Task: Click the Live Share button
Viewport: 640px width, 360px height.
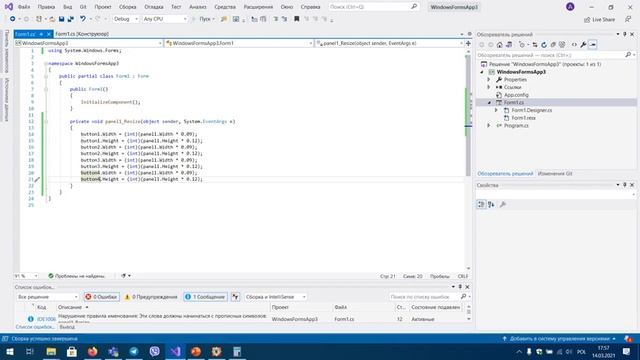Action: coord(599,20)
